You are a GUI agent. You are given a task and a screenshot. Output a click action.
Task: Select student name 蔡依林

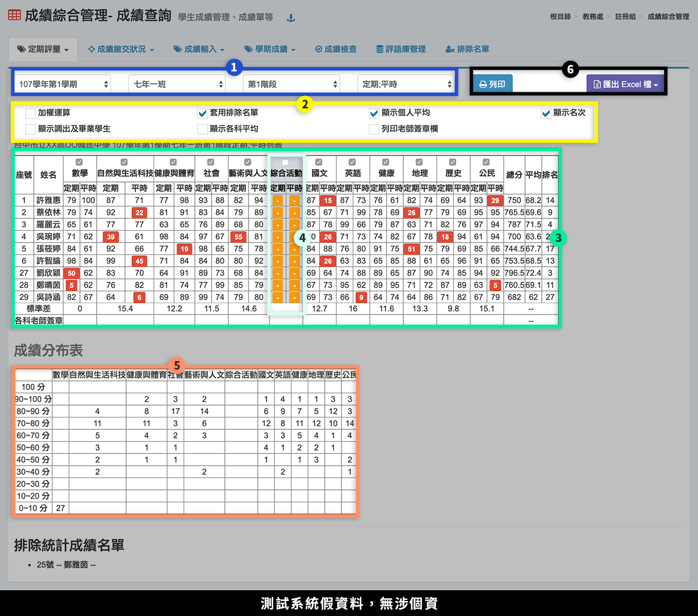tap(48, 212)
